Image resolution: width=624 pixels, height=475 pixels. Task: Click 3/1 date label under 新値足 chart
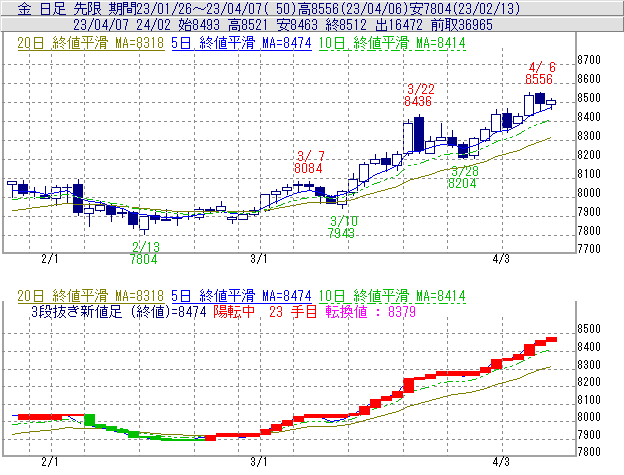259,462
